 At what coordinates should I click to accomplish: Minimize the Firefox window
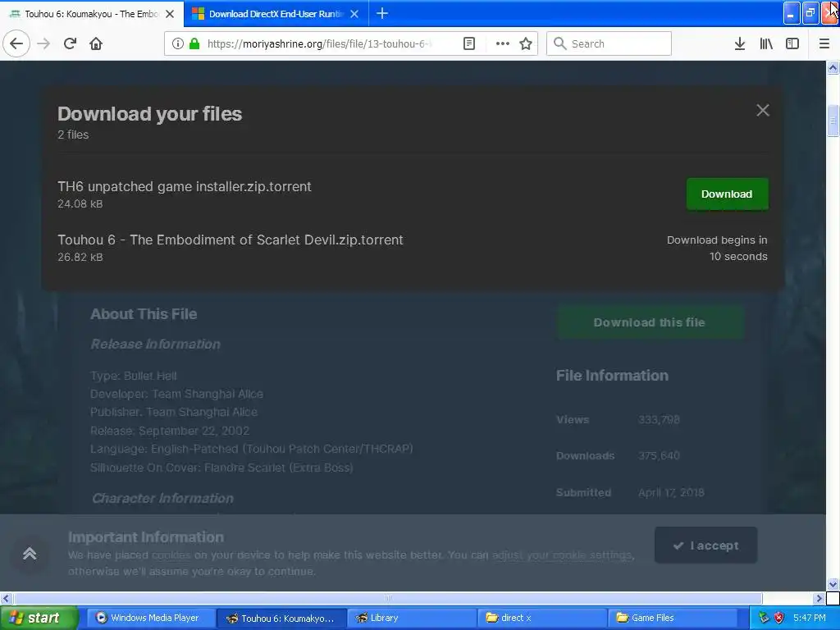(792, 13)
